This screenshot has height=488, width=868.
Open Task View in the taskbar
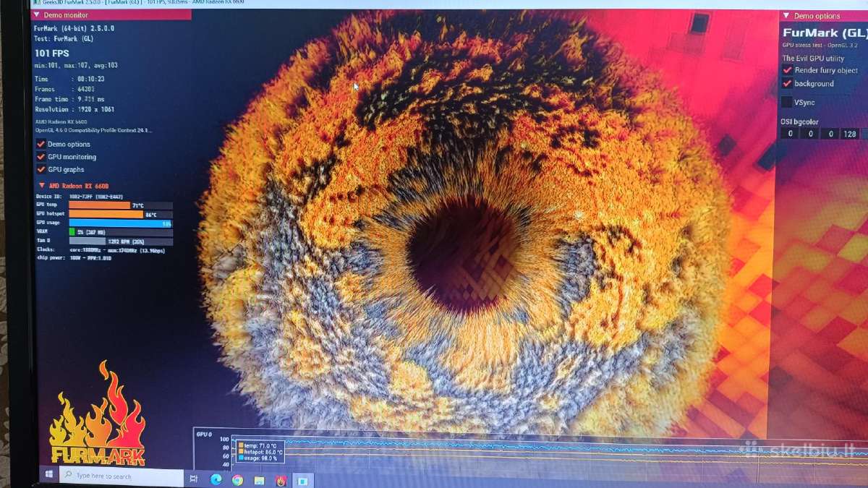tap(194, 478)
